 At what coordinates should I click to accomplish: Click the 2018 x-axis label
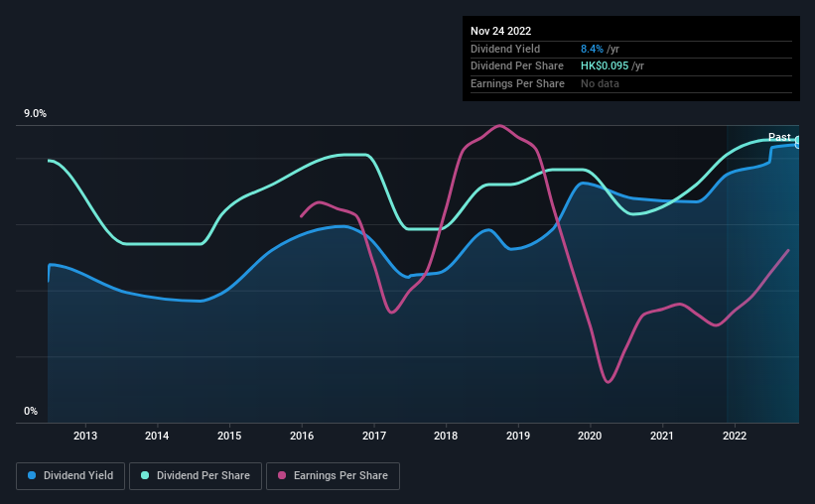tap(446, 436)
